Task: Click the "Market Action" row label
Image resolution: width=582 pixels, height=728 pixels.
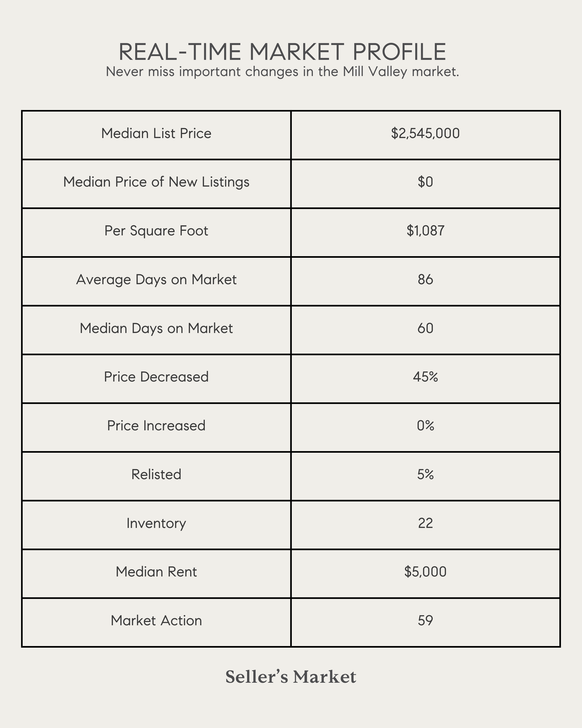Action: pos(156,621)
